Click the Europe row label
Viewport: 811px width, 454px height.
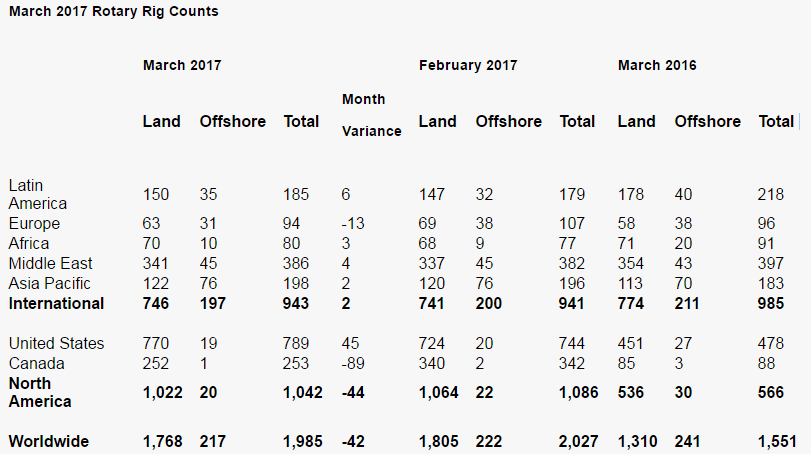(x=34, y=223)
